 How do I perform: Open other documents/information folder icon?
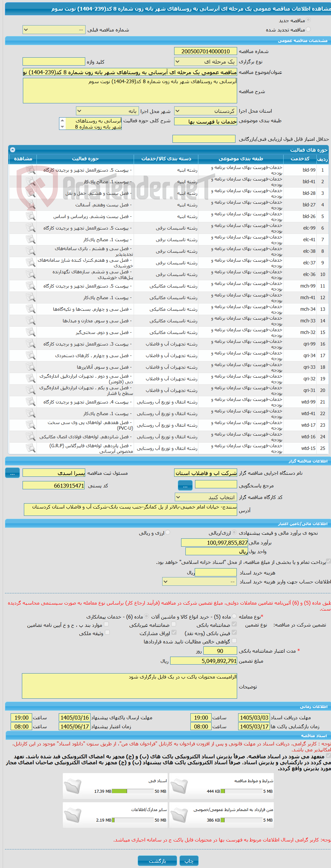point(73,815)
